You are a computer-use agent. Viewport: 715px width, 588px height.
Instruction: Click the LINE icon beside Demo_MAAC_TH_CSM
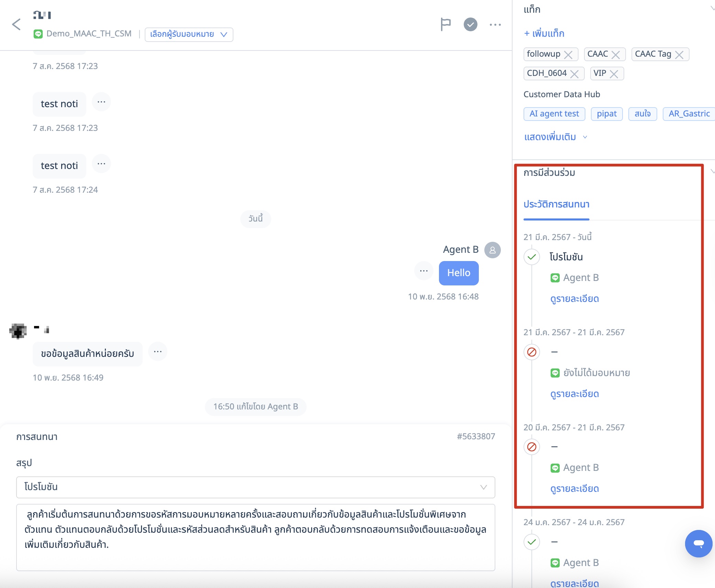[38, 34]
